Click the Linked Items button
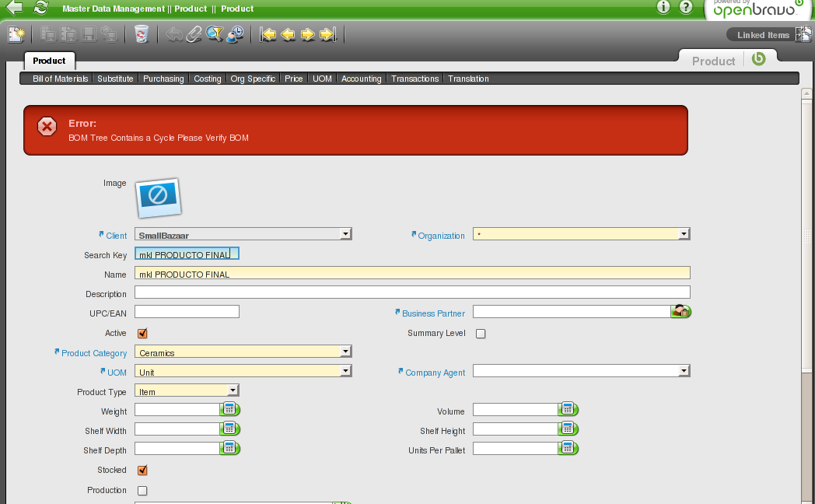Viewport: 815px width, 504px height. click(762, 35)
